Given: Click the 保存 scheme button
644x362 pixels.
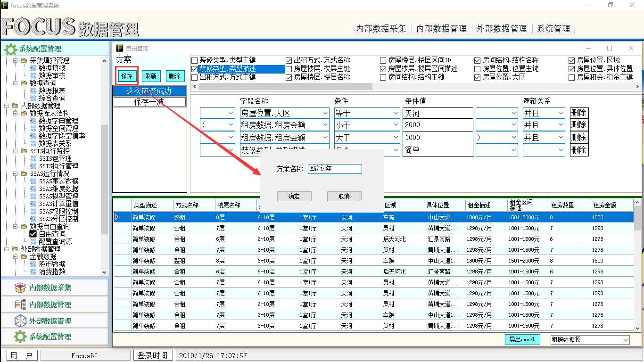Looking at the screenshot, I should [x=127, y=76].
